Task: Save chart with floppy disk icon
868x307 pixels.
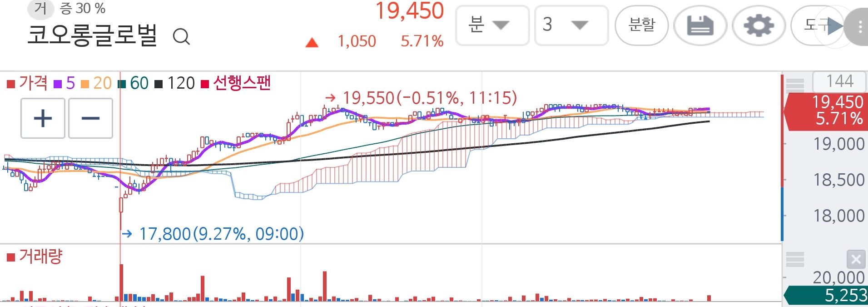Action: click(x=700, y=25)
